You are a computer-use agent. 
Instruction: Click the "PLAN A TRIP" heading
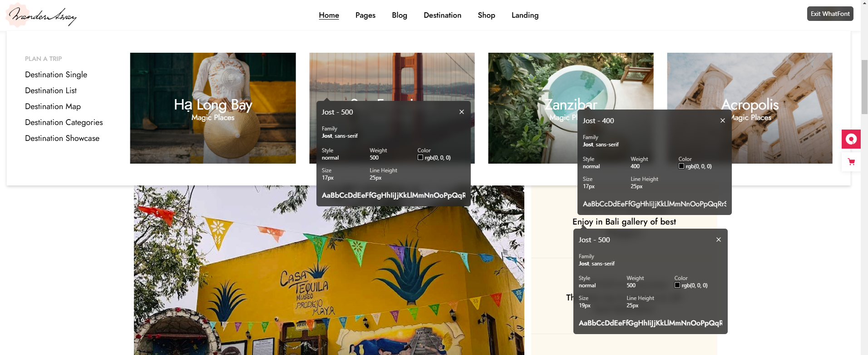click(x=44, y=59)
